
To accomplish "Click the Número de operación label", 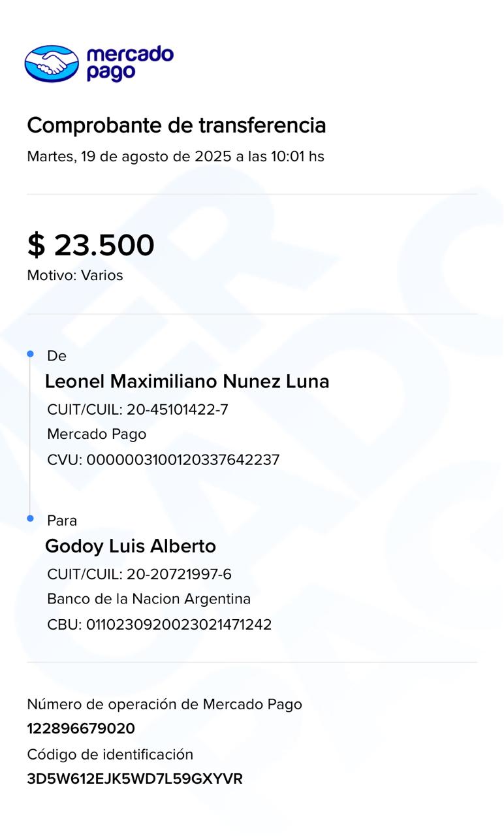I will [165, 704].
